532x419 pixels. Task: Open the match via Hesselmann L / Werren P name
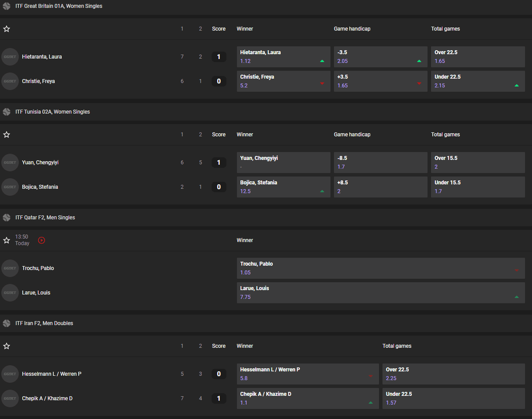[x=52, y=374]
